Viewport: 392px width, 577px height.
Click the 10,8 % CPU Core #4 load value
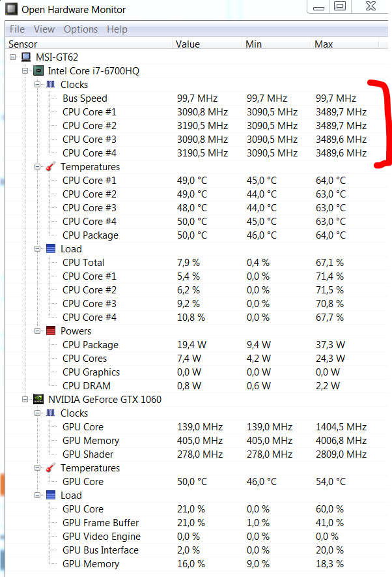191,318
